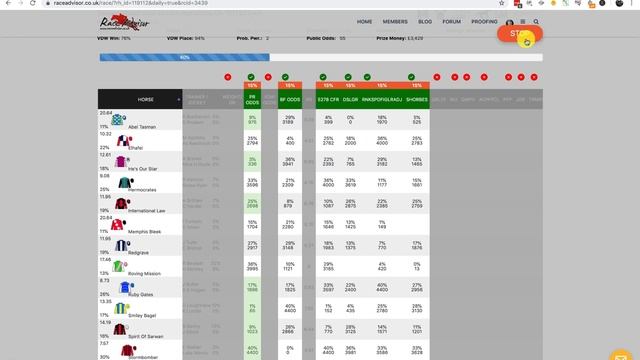
Task: Toggle off the RNKSPDFIGLRADJ green check
Action: tap(367, 77)
